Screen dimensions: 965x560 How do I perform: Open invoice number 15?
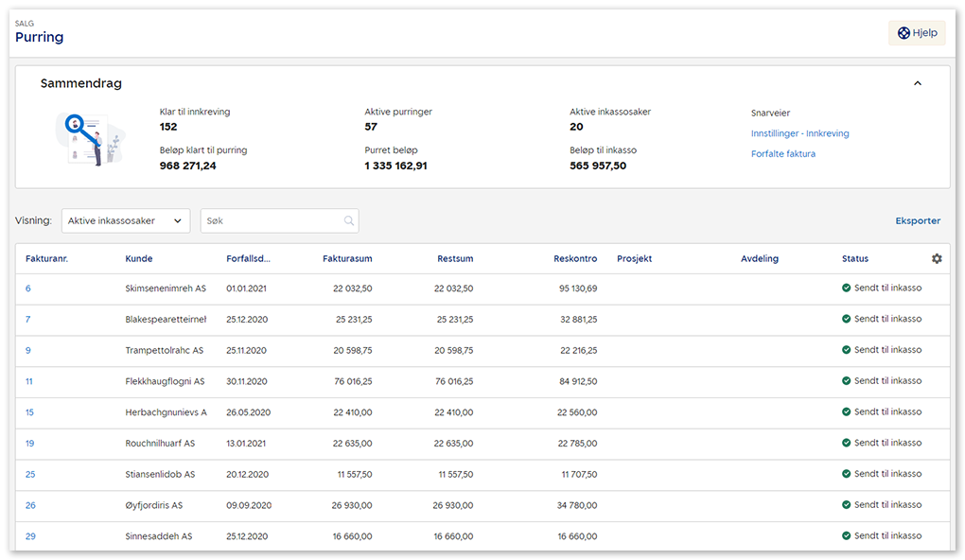click(x=29, y=412)
